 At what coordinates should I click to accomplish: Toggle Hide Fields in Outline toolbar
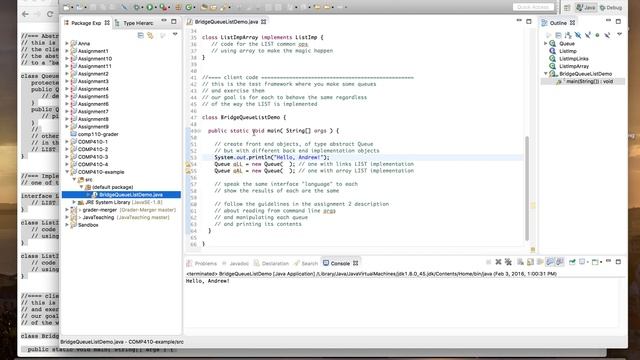pyautogui.click(x=578, y=36)
